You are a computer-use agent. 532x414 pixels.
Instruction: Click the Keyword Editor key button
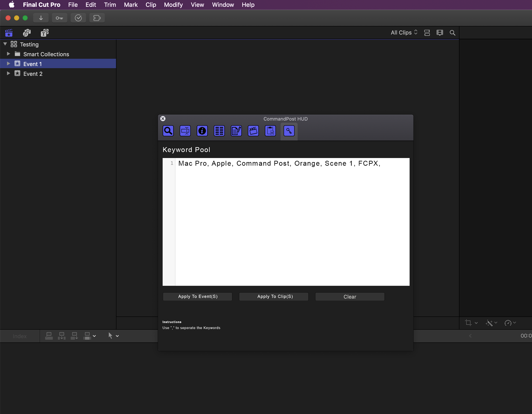(x=59, y=18)
